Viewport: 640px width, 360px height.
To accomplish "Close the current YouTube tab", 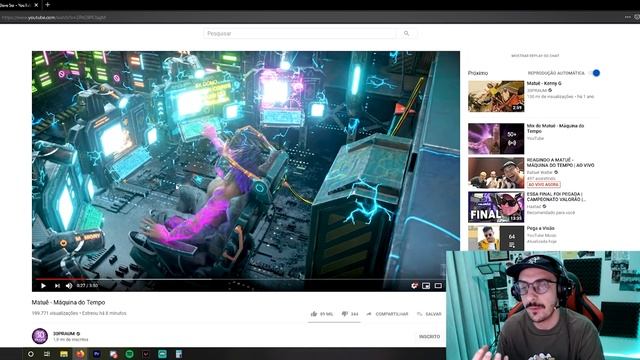I will [36, 5].
